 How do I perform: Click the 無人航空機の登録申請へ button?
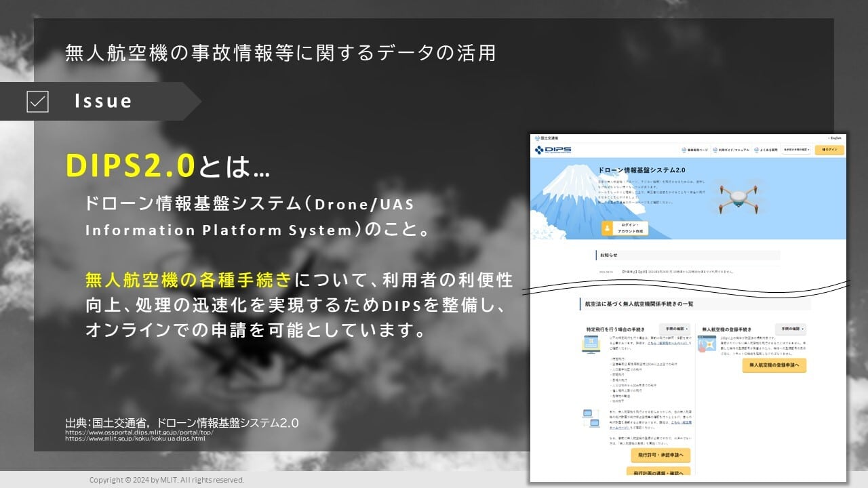point(774,365)
